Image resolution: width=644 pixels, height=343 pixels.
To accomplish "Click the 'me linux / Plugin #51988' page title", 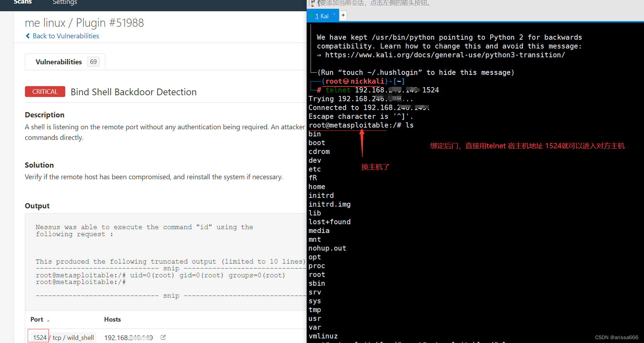I will coord(84,23).
